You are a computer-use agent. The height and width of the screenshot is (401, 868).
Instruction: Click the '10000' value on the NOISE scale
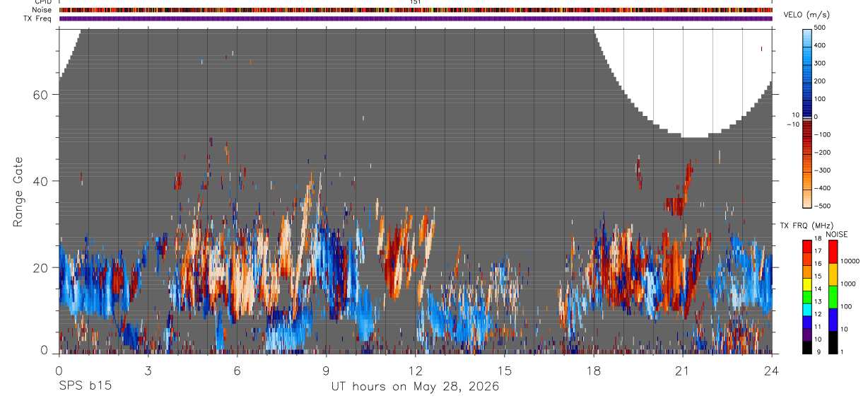(850, 261)
